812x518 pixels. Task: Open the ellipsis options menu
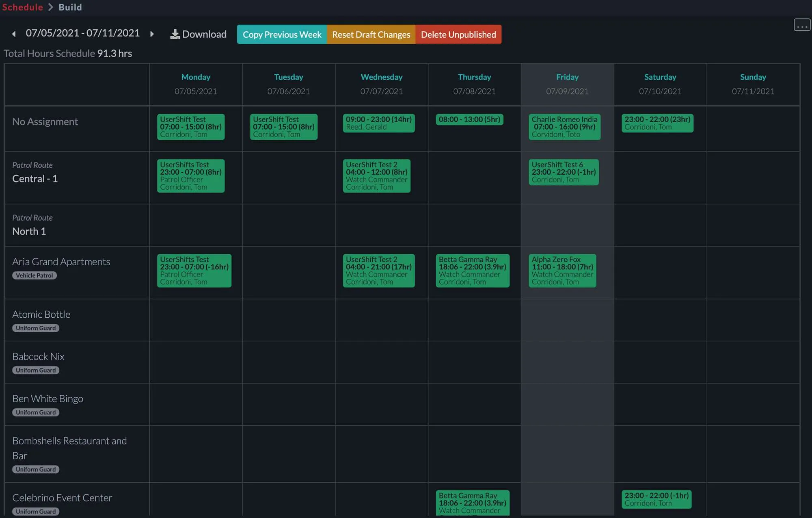tap(802, 25)
